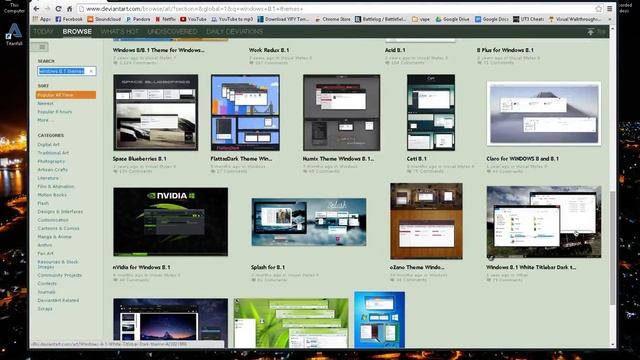Click the Work Redux 8.1 title link
The image size is (640, 360).
(x=269, y=50)
